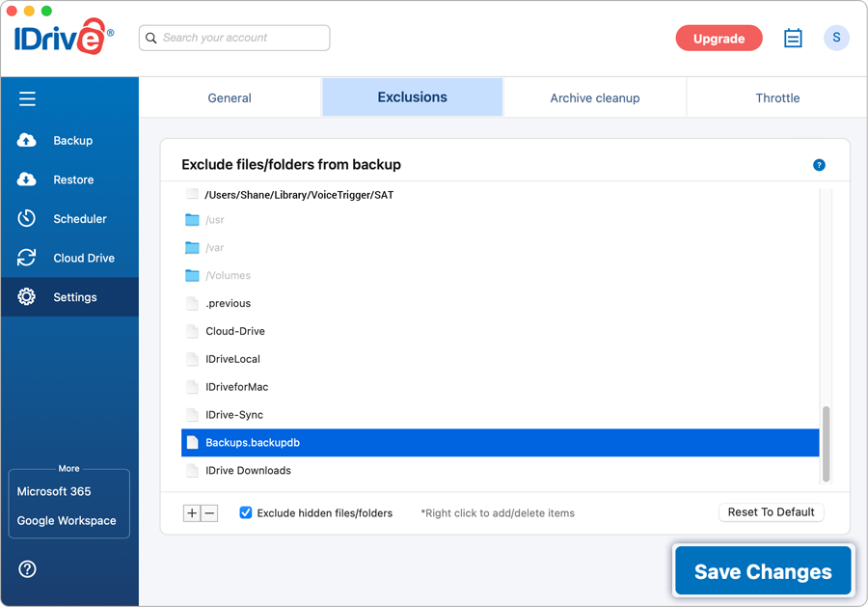Go to the Throttle tab
This screenshot has height=607, width=868.
click(x=777, y=98)
